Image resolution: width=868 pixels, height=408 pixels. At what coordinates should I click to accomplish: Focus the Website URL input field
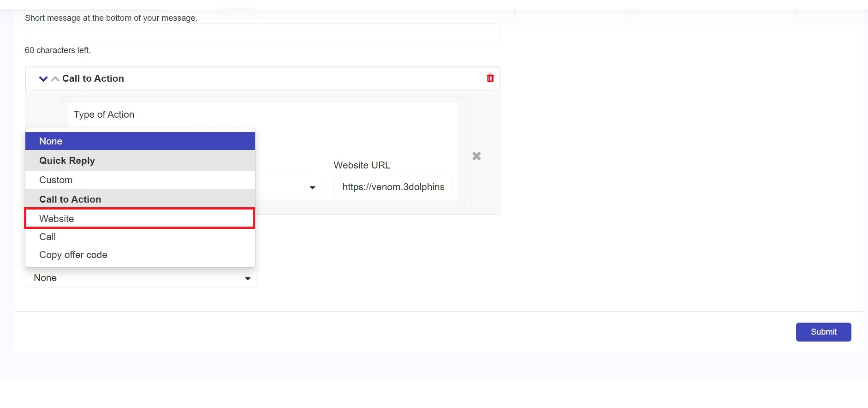tap(392, 187)
